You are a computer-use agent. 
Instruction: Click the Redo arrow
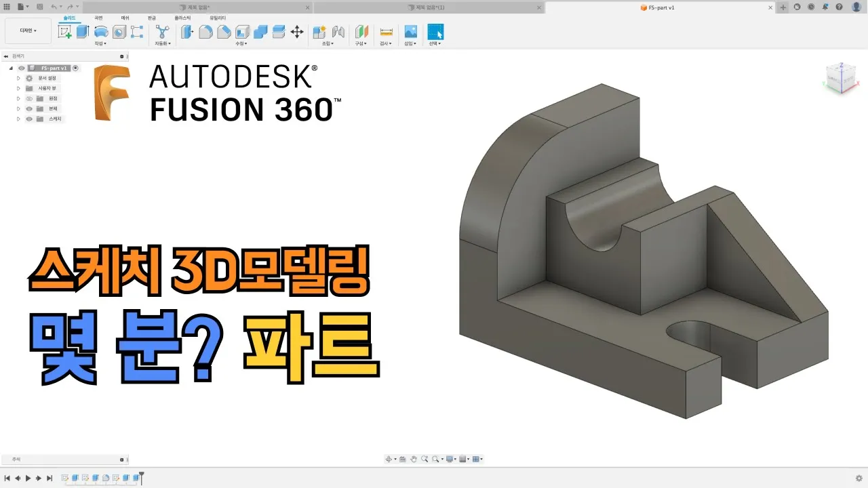[x=70, y=7]
